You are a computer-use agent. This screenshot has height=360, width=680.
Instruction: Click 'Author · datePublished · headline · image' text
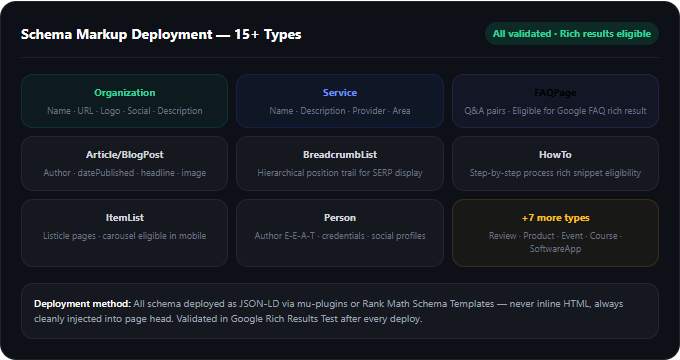click(124, 173)
